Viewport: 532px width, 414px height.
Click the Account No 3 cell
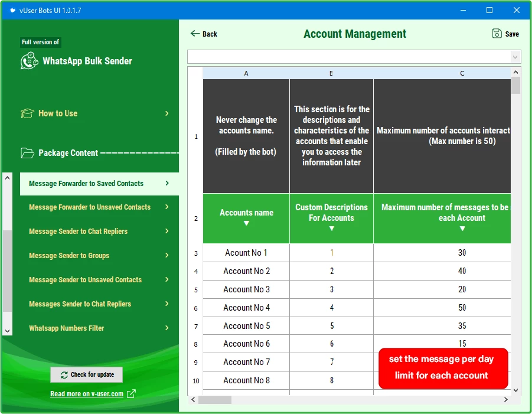[246, 289]
